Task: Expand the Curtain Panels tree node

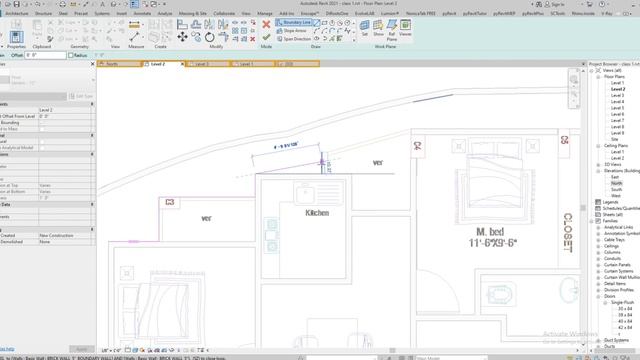Action: (x=598, y=265)
